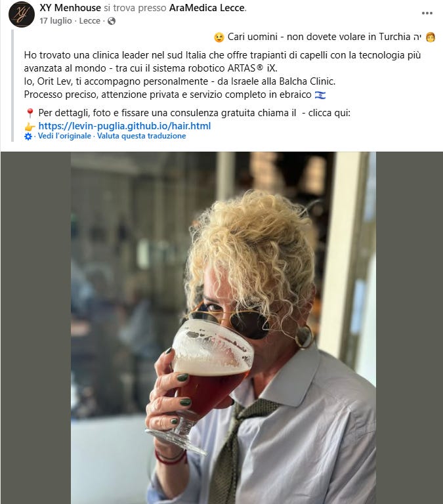Screen dimensions: 443x504
Task: Click the sentence mentioning ARTAS iX
Action: (222, 62)
